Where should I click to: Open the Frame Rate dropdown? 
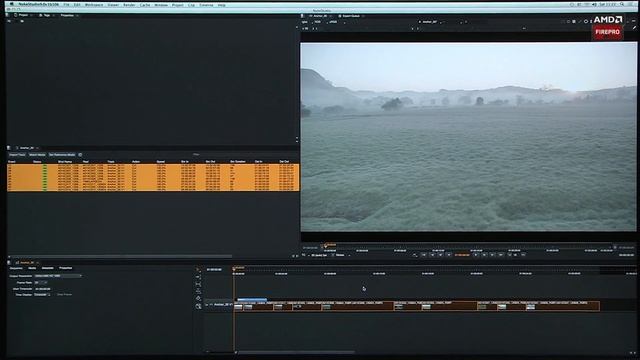point(41,282)
